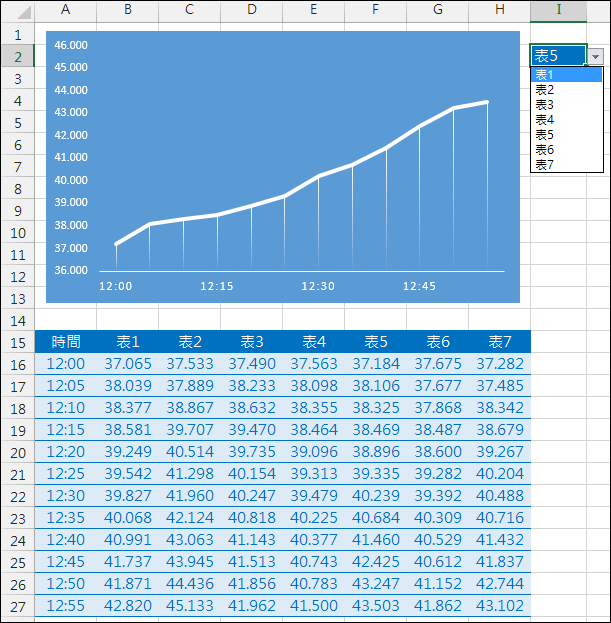
Task: Select 表1 in the dropdown list
Action: [567, 75]
